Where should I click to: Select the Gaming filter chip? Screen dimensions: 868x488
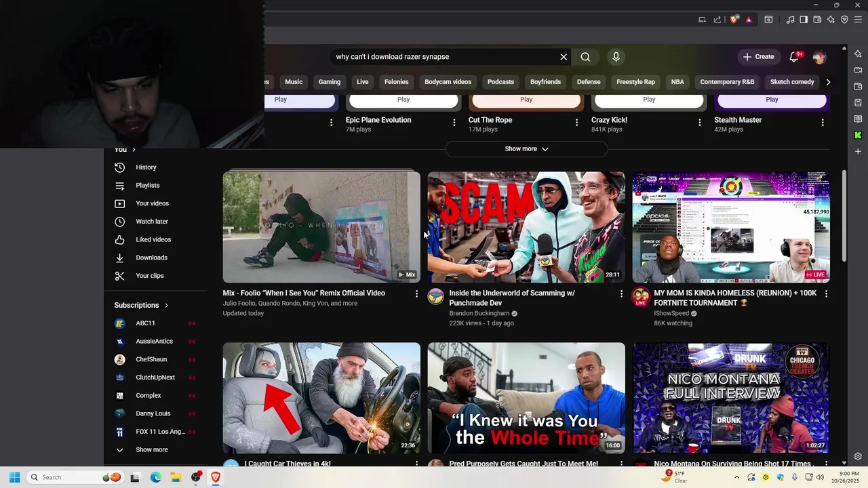[x=330, y=82]
